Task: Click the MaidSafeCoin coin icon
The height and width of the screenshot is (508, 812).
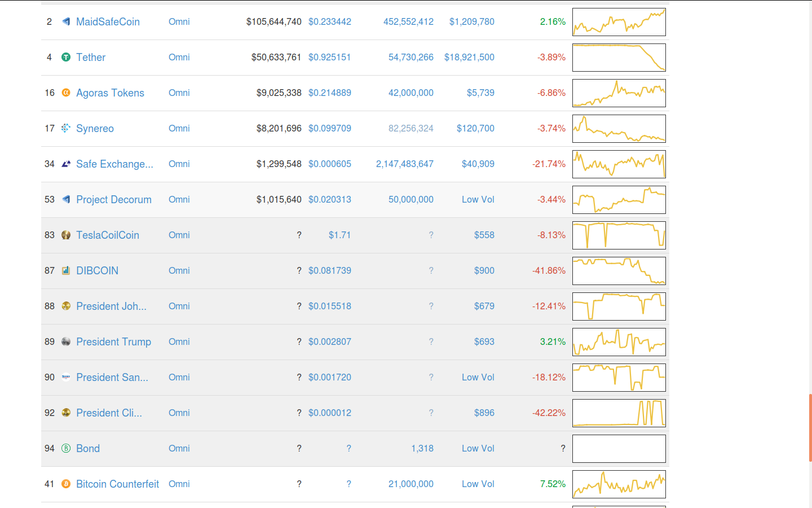Action: (x=66, y=21)
